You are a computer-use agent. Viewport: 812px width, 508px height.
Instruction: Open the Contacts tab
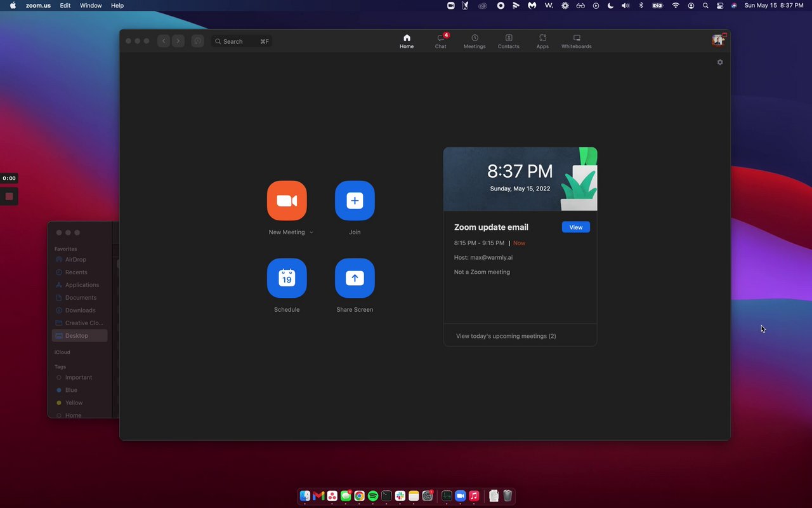509,41
